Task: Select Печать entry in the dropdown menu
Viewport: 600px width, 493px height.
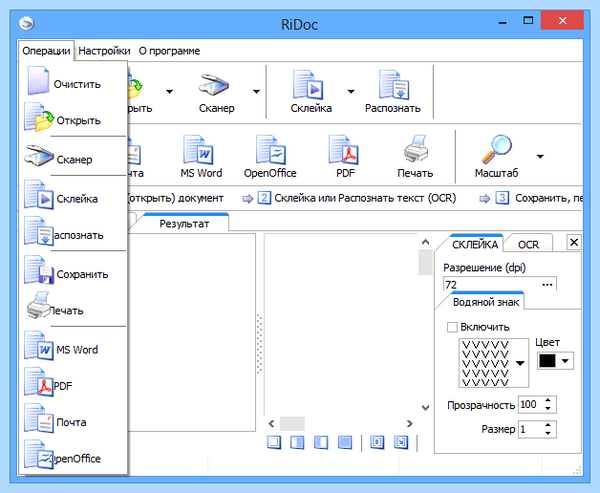Action: point(73,307)
